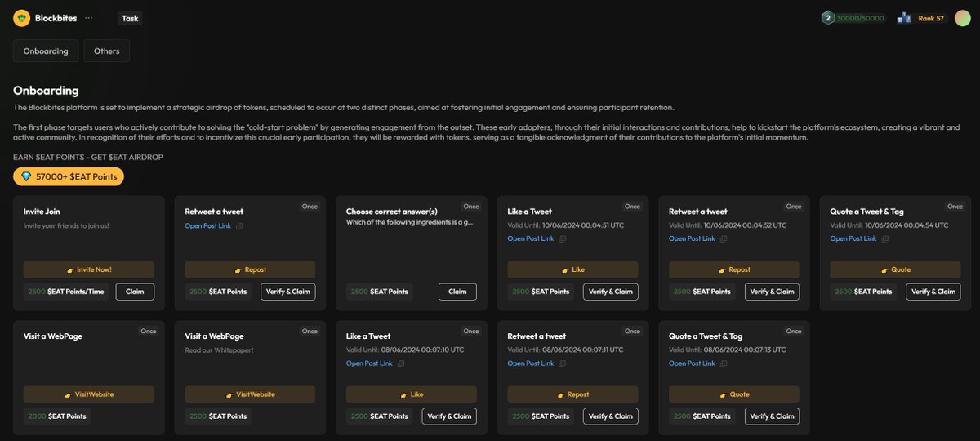The image size is (980, 441).
Task: Click the Onboarding section heading
Action: [x=46, y=90]
